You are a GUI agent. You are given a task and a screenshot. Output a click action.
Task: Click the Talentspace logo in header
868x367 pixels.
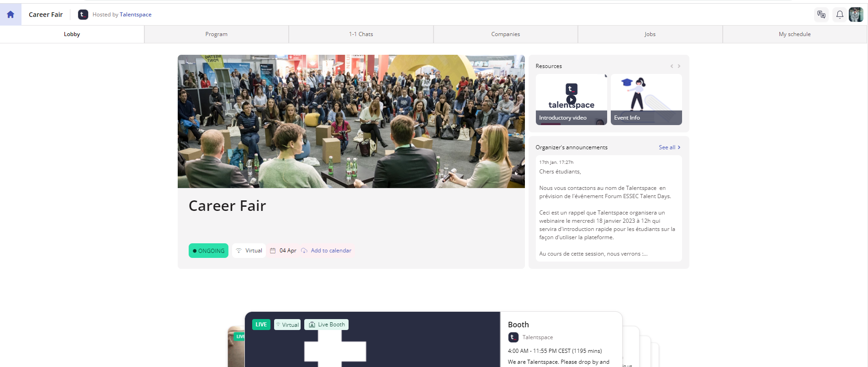coord(83,15)
